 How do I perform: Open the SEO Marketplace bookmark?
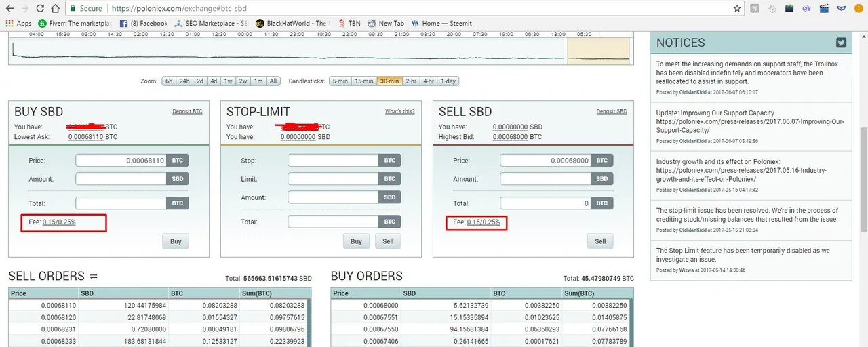pos(211,23)
